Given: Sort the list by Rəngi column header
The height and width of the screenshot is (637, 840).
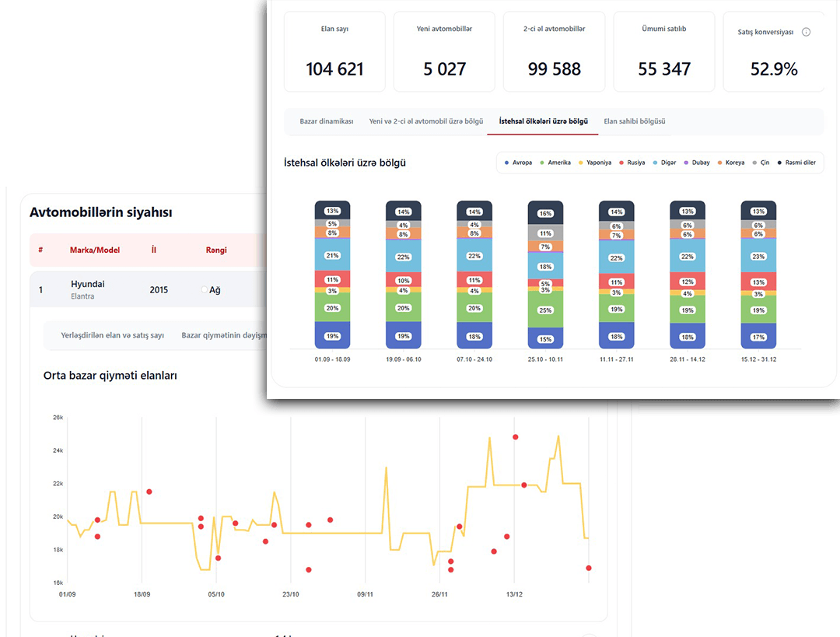Looking at the screenshot, I should pyautogui.click(x=216, y=250).
